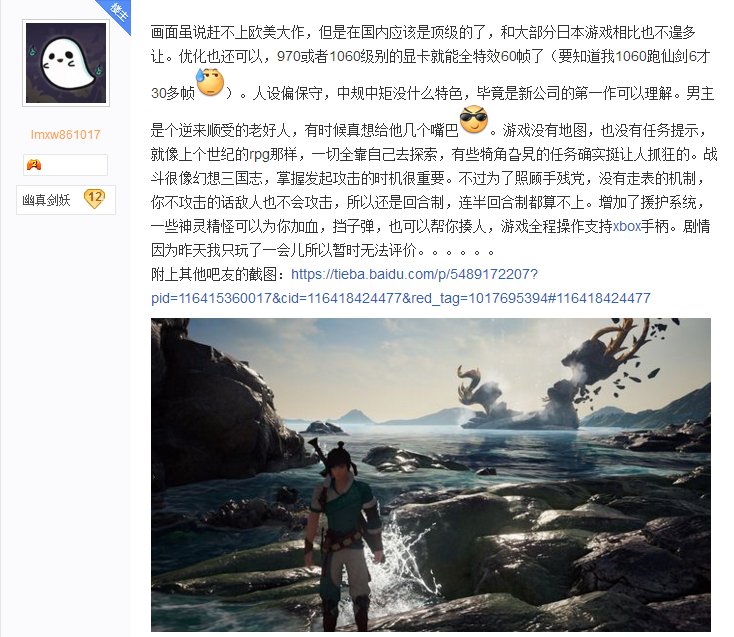
Task: Click the 幽真剑妖 member title label
Action: pos(46,200)
